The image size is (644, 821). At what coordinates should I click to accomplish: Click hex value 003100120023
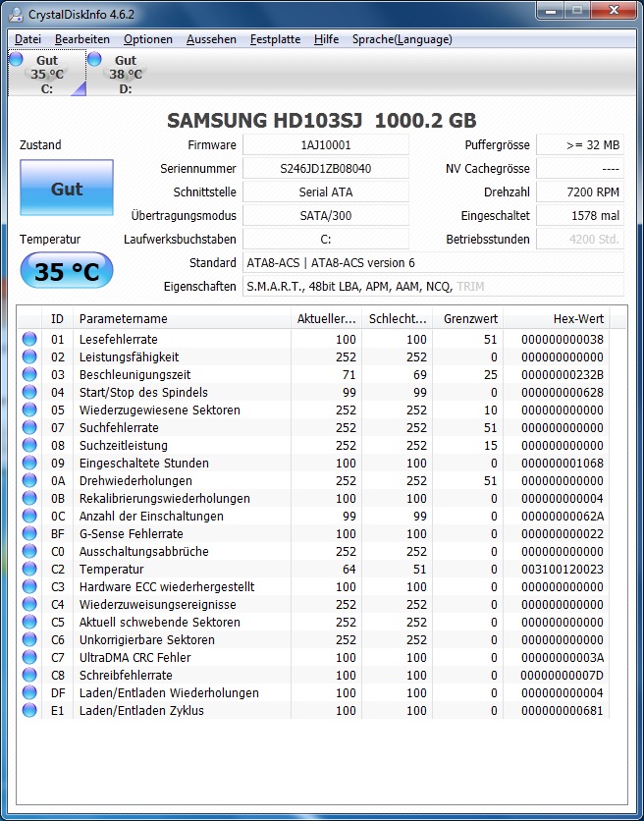[x=563, y=569]
